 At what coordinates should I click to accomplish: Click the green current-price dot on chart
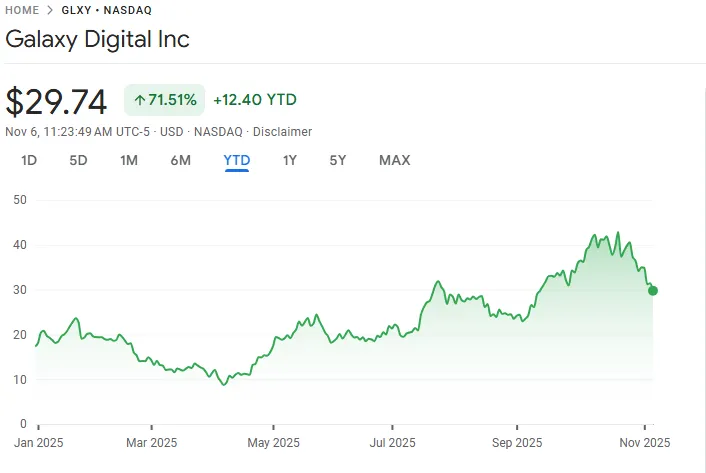tap(653, 291)
